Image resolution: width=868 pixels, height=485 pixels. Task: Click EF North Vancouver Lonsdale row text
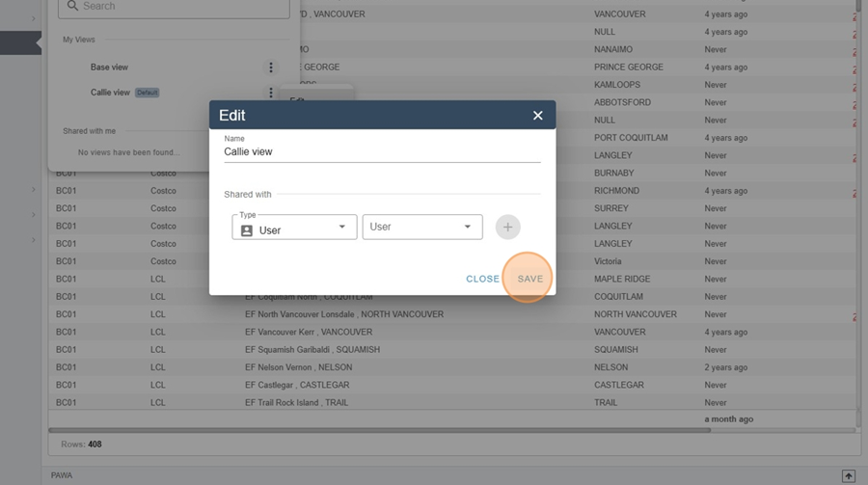click(344, 314)
